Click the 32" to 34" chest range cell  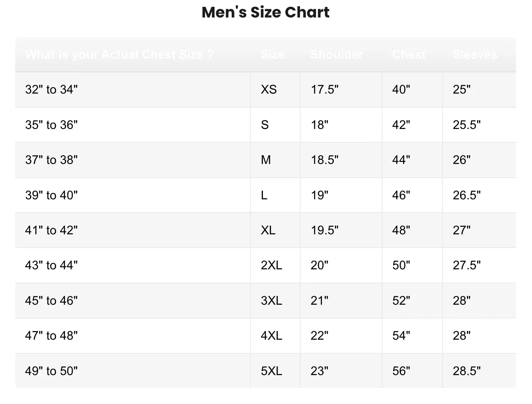51,90
